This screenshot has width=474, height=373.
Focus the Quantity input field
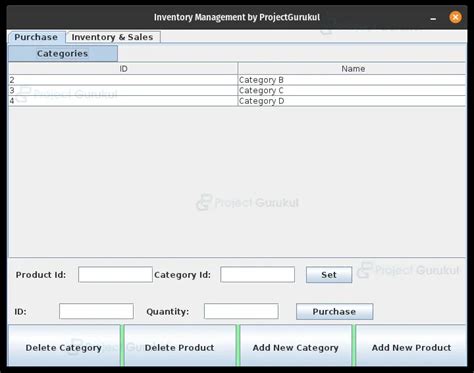(241, 311)
